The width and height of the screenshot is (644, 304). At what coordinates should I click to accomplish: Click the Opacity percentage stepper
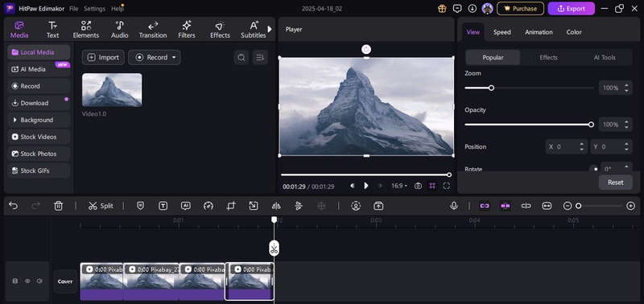coord(626,125)
